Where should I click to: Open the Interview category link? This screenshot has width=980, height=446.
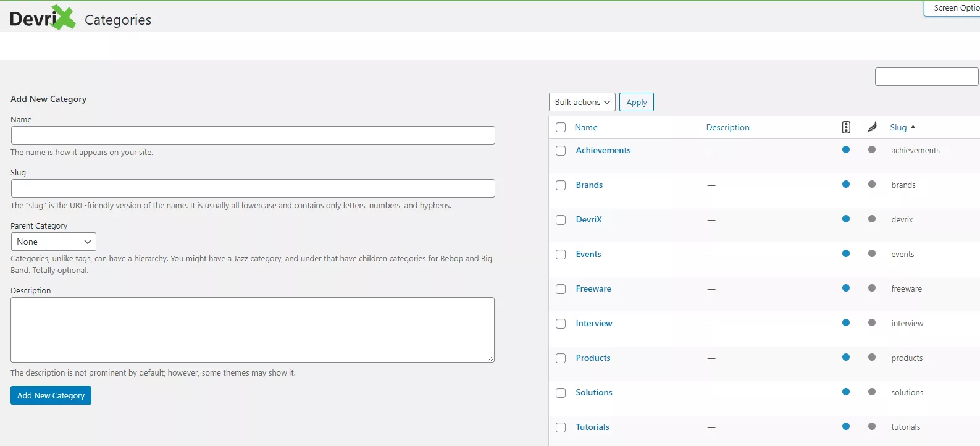tap(594, 323)
